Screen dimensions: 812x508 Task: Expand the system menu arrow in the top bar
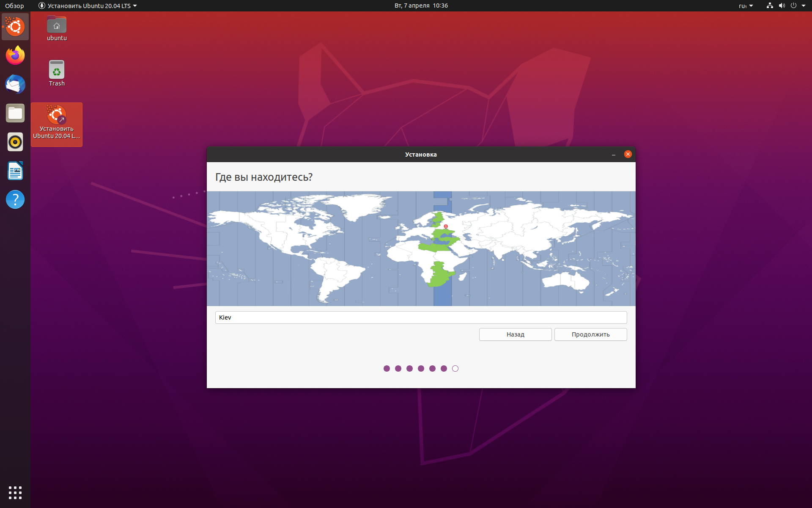coord(804,6)
